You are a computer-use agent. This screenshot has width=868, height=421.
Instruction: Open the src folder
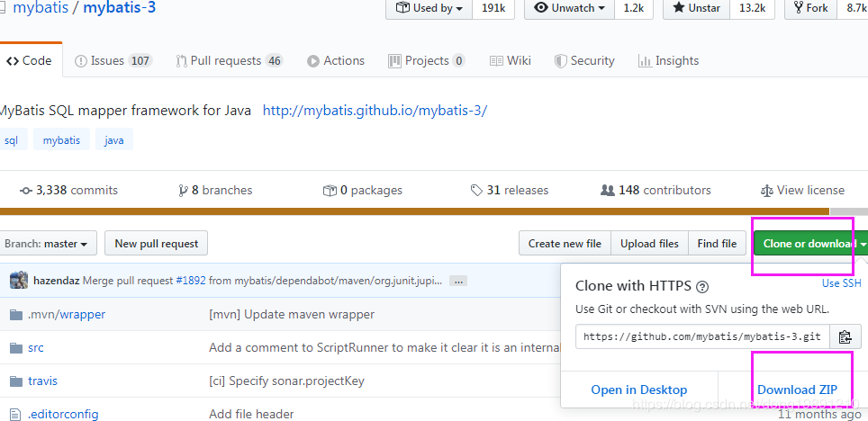click(35, 348)
